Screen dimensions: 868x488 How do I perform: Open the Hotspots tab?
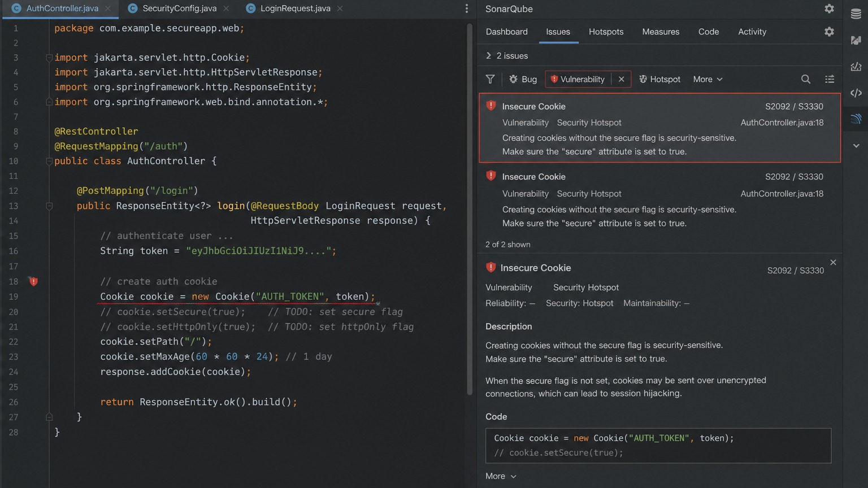click(x=606, y=32)
